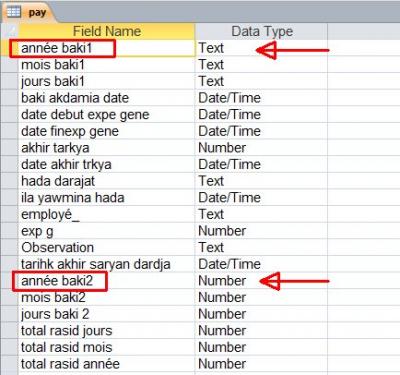Click Data Type cell for date debut expe gene
The width and height of the screenshot is (400, 375).
(261, 115)
